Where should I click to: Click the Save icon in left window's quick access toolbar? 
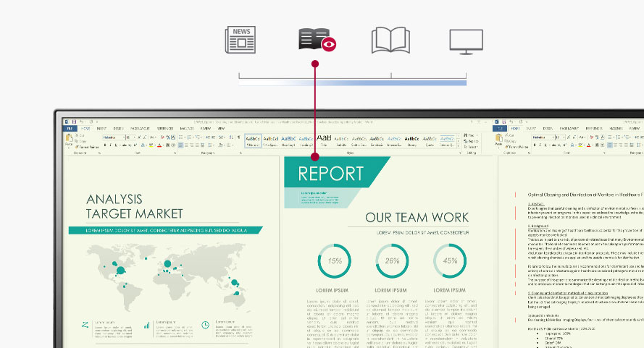tap(74, 122)
